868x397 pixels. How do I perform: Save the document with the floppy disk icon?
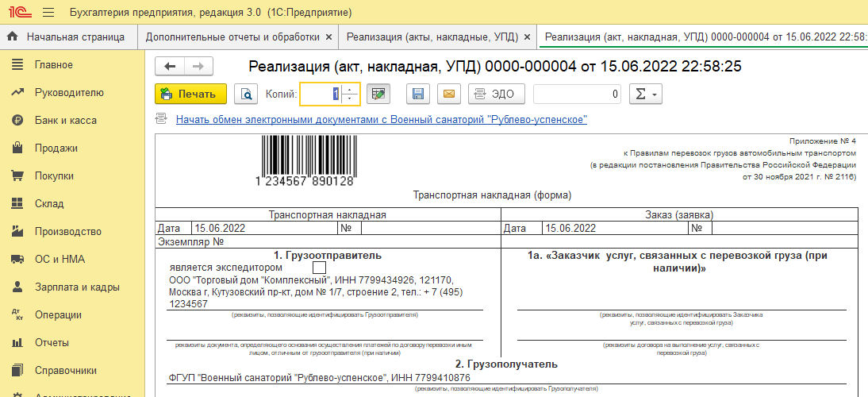coord(418,94)
